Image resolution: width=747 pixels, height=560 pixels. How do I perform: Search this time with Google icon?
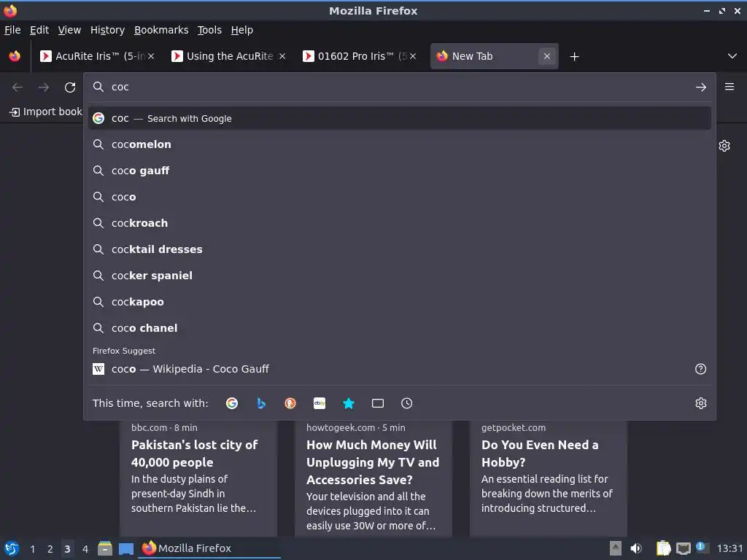click(x=232, y=403)
